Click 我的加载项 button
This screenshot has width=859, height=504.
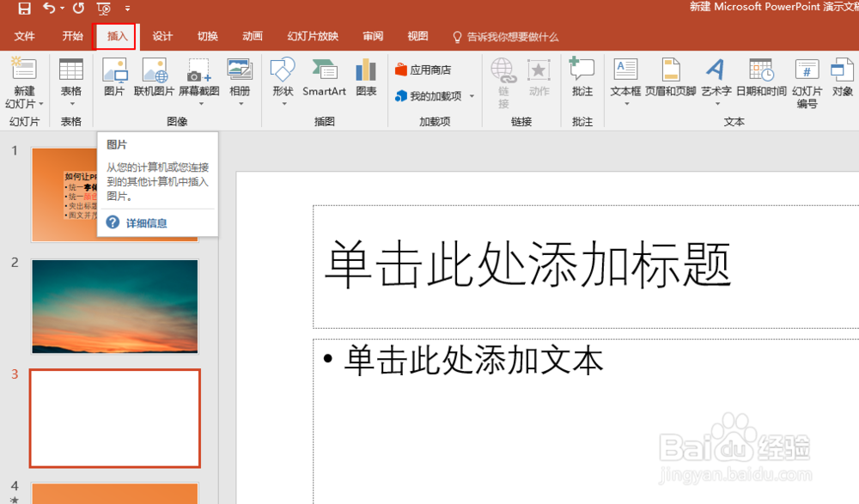pos(429,96)
